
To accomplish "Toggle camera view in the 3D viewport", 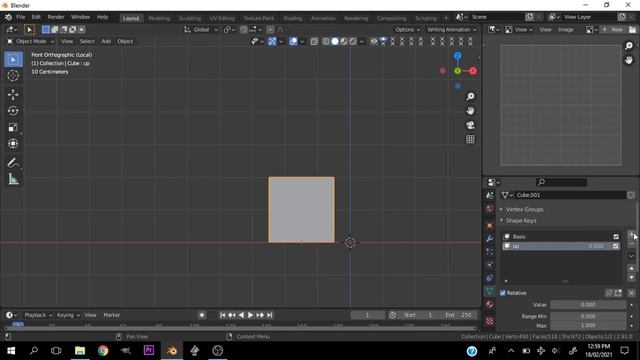I will tap(470, 125).
